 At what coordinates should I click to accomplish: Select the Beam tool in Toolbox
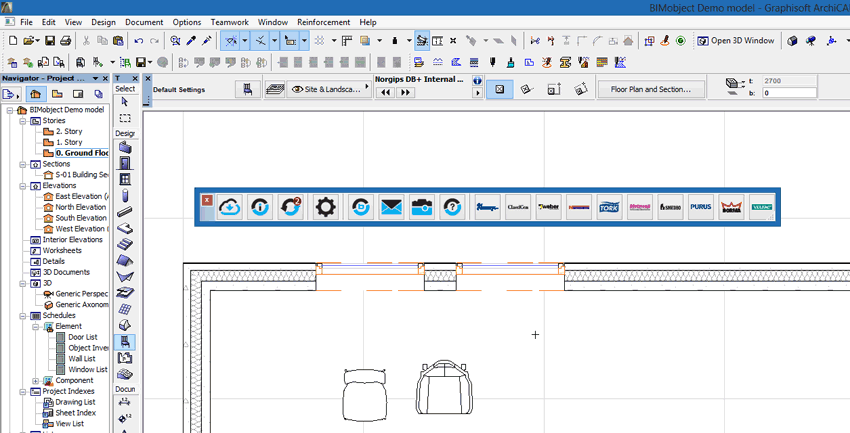coord(125,212)
